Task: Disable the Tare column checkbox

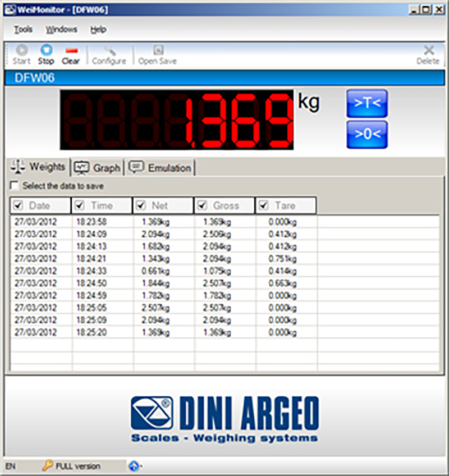Action: pyautogui.click(x=263, y=206)
